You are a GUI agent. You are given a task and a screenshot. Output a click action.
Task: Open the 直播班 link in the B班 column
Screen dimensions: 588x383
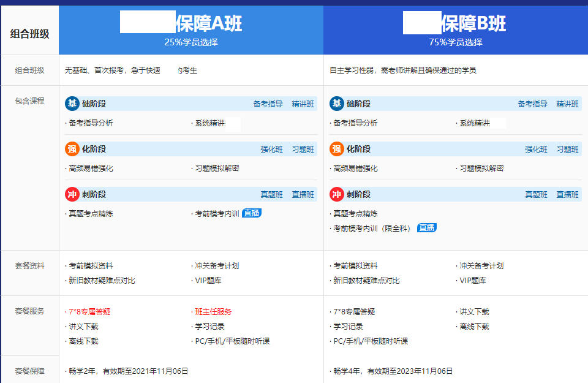(568, 195)
